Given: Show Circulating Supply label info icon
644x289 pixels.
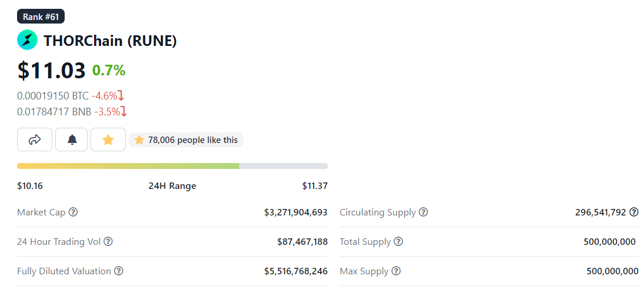Looking at the screenshot, I should (x=424, y=212).
